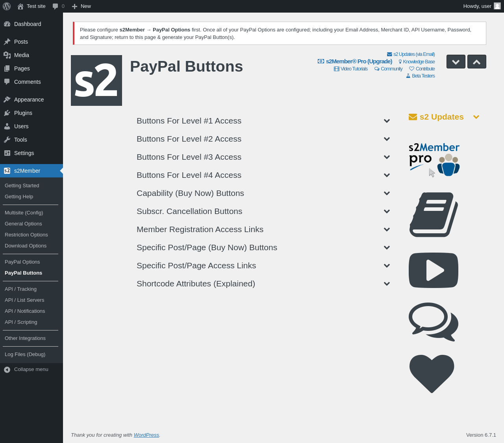Expand Specific Post/Page Access Links section

(263, 266)
